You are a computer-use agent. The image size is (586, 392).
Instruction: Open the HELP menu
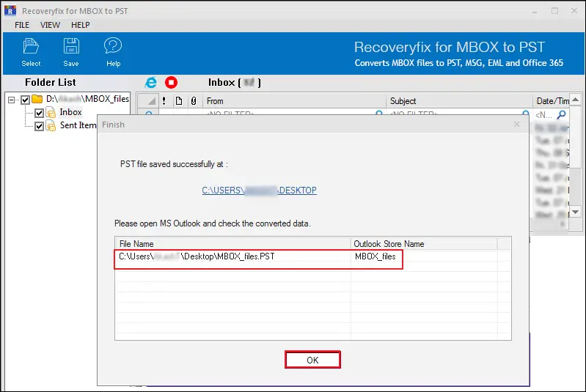(x=81, y=25)
